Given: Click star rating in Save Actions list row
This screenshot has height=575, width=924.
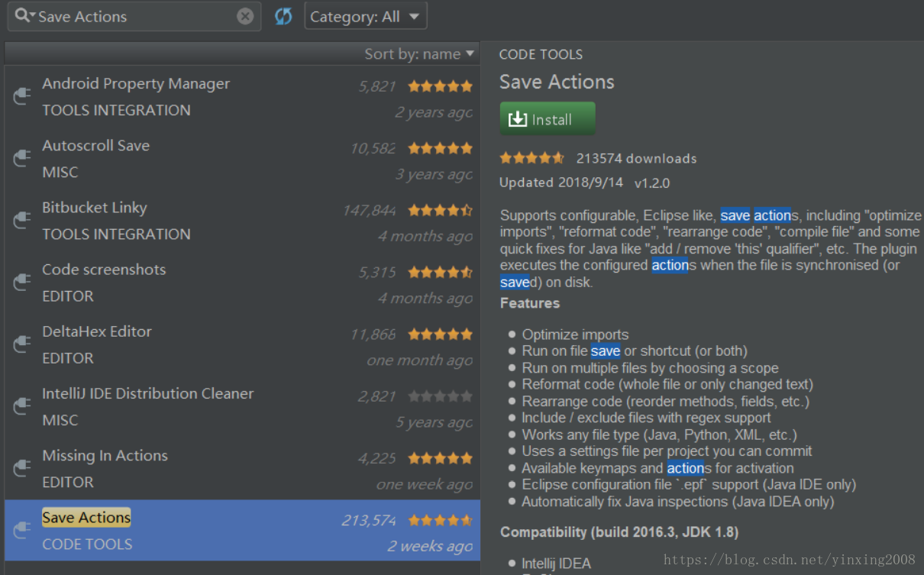Looking at the screenshot, I should point(440,520).
